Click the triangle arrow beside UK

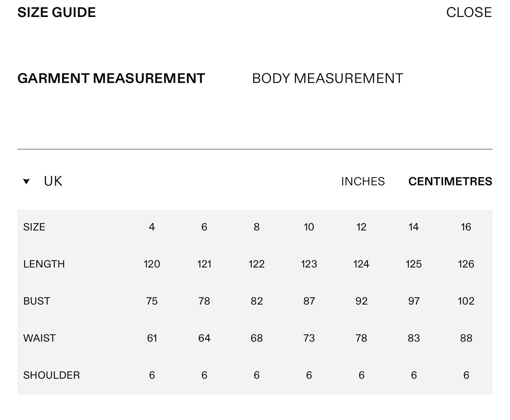tap(26, 181)
